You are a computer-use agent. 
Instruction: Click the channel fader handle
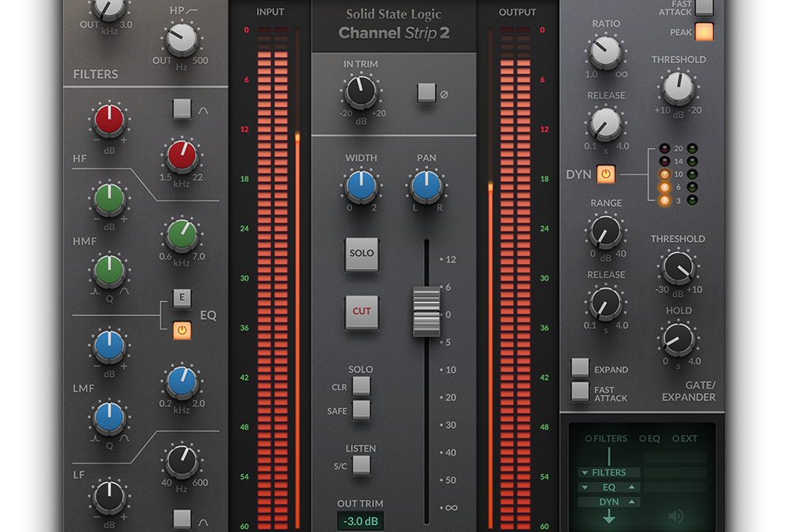click(x=427, y=312)
